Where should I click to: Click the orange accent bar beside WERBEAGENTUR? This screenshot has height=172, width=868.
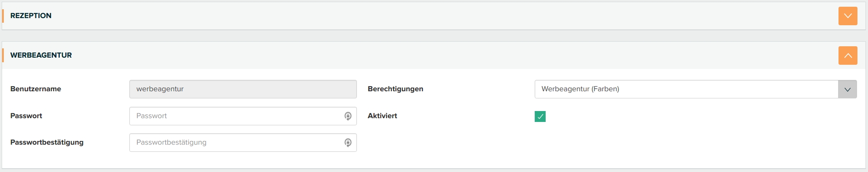tap(3, 55)
